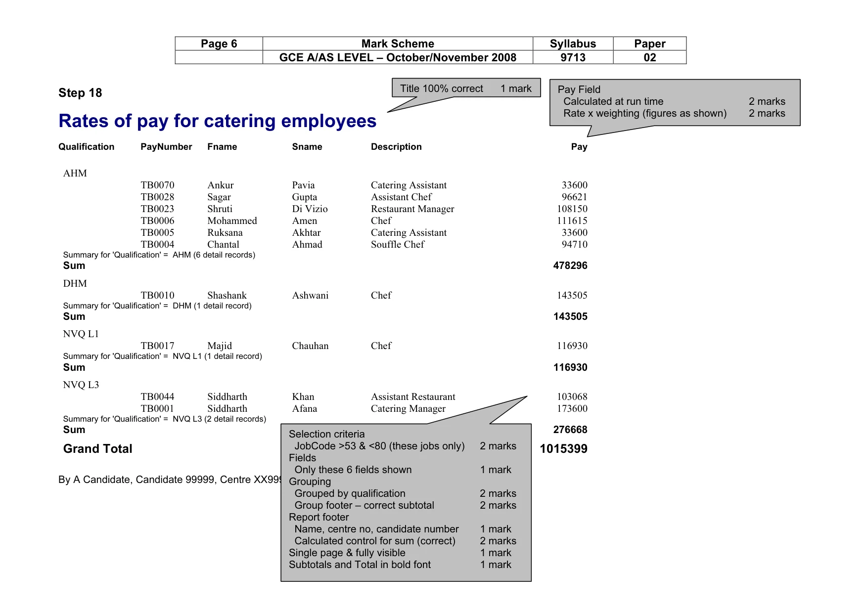Select the 'AHM' group heading
The height and width of the screenshot is (613, 868).
tap(75, 174)
